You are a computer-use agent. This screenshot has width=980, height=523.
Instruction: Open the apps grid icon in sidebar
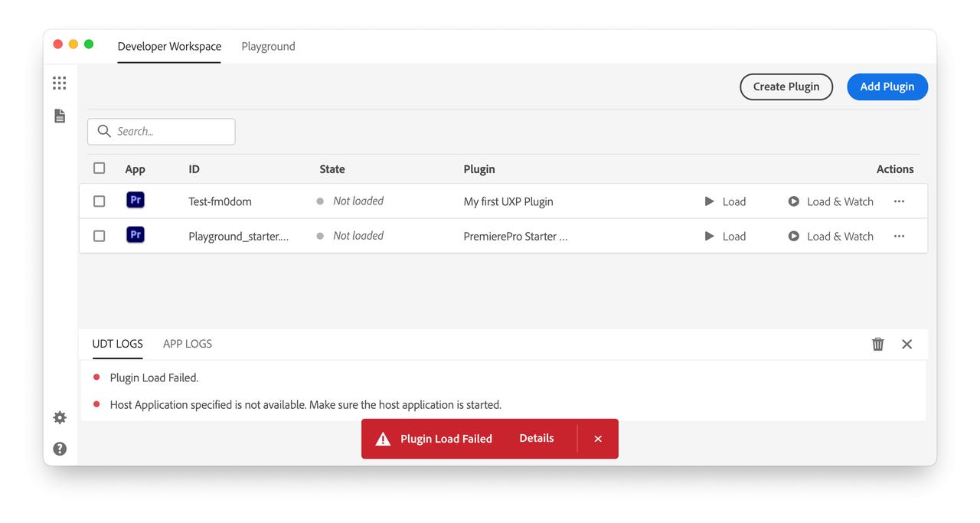tap(60, 83)
